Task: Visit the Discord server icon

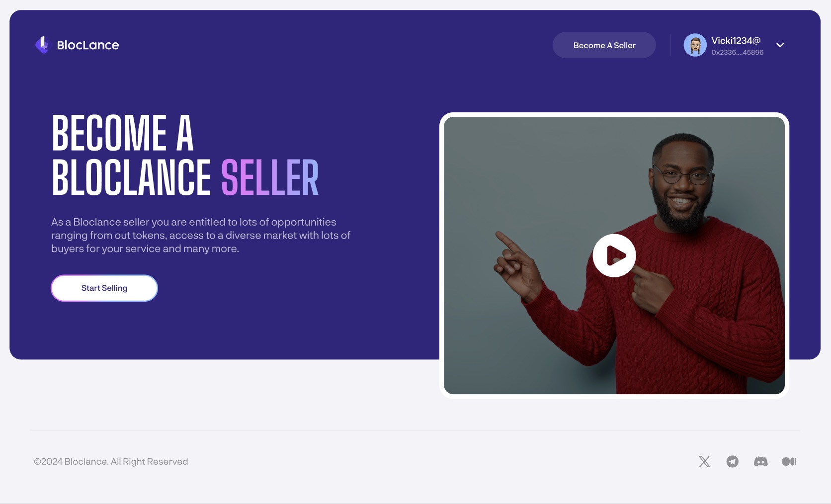Action: tap(760, 461)
